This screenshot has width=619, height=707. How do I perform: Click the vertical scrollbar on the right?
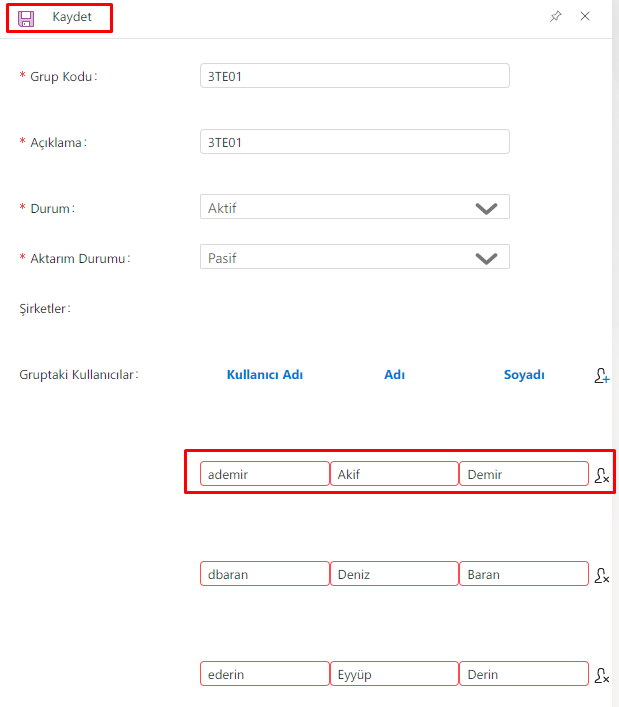pos(614,350)
